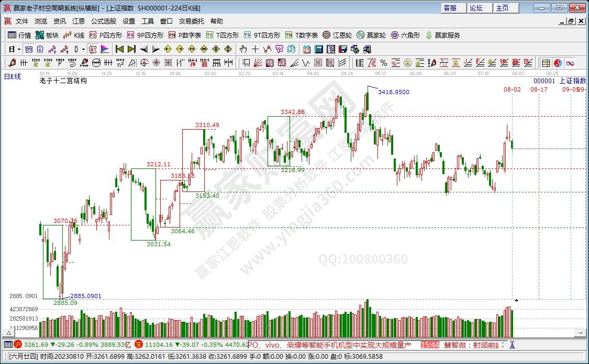Click the 论坛 button
This screenshot has height=364, width=589.
point(476,8)
